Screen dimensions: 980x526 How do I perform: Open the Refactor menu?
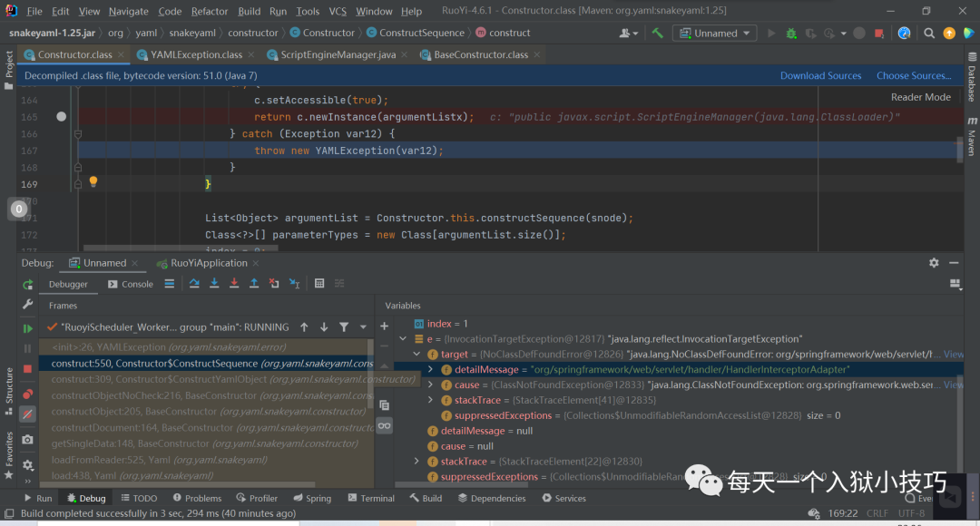click(210, 11)
